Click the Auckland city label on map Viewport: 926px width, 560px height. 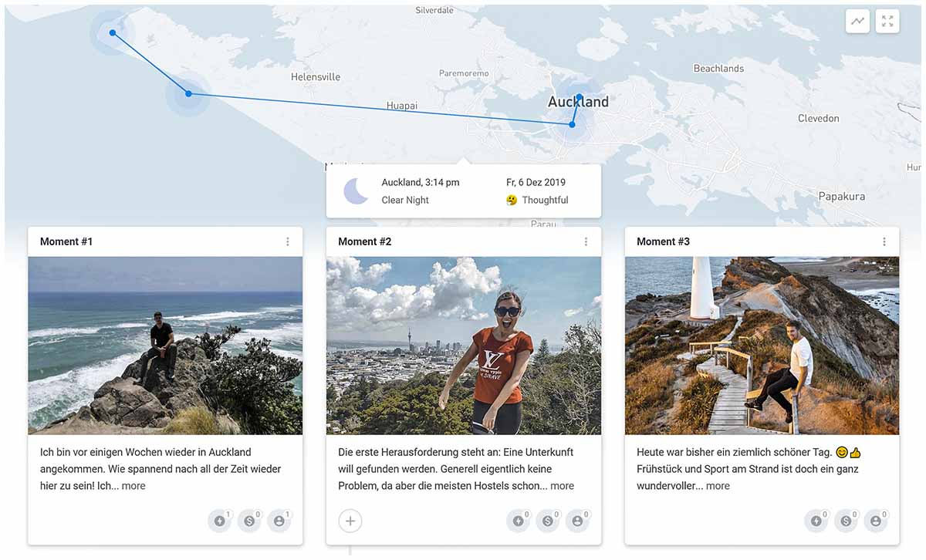tap(578, 103)
